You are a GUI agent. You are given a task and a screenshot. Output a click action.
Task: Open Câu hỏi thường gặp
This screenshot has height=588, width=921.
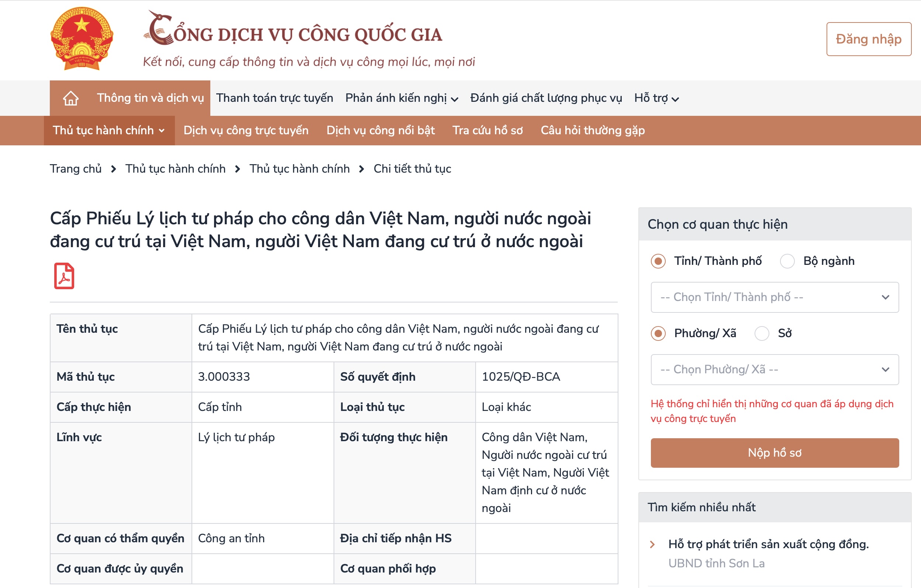point(593,130)
